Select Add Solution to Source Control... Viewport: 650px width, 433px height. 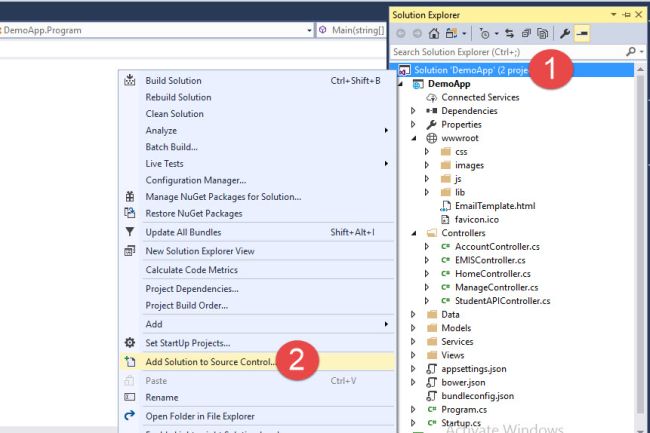tap(257, 362)
